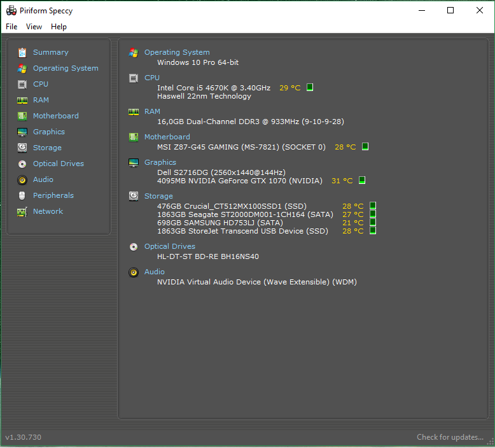Click 'Intel Core i5 4670K @ 3.40GHz' text
Image resolution: width=495 pixels, height=448 pixels.
(214, 88)
